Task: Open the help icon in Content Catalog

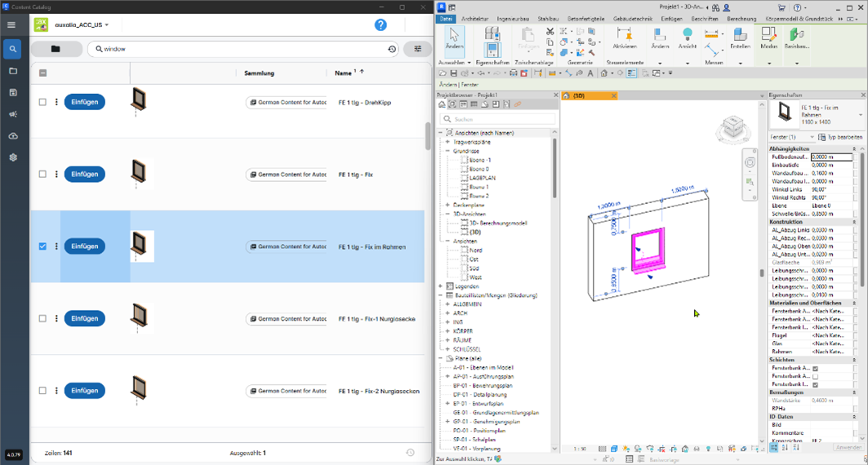Action: pyautogui.click(x=381, y=25)
